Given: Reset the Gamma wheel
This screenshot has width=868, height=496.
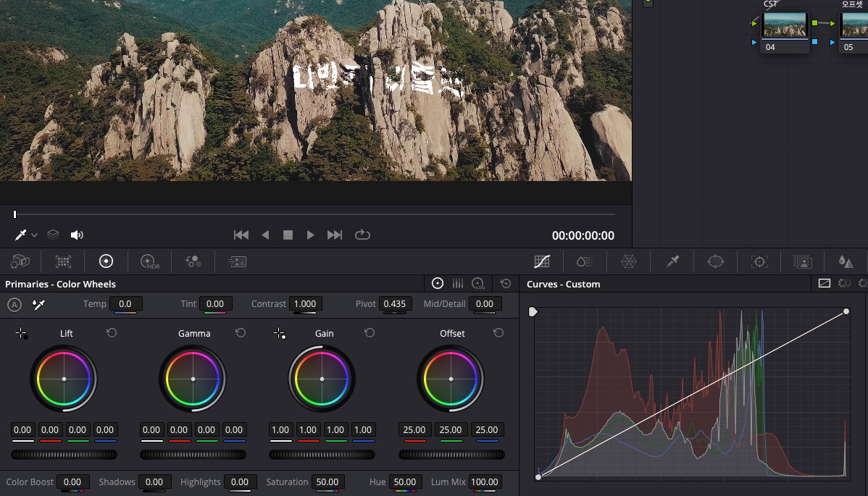Looking at the screenshot, I should [241, 333].
